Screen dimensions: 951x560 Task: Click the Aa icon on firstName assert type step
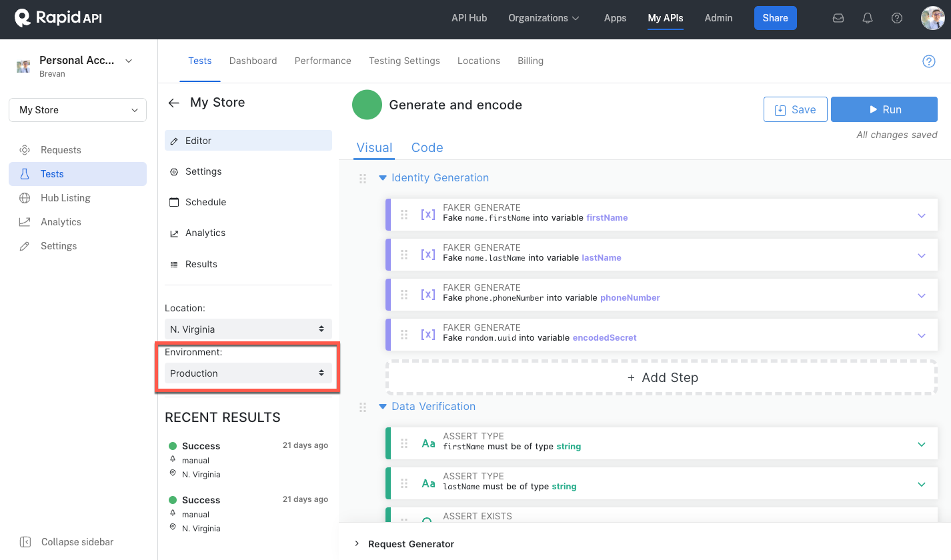[428, 443]
